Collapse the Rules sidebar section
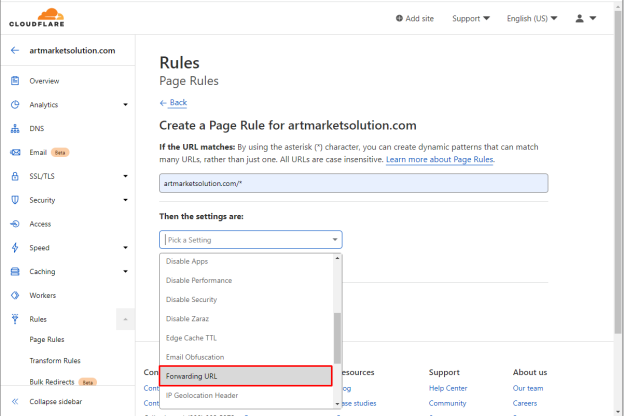Screen dimensions: 624x416 click(125, 319)
